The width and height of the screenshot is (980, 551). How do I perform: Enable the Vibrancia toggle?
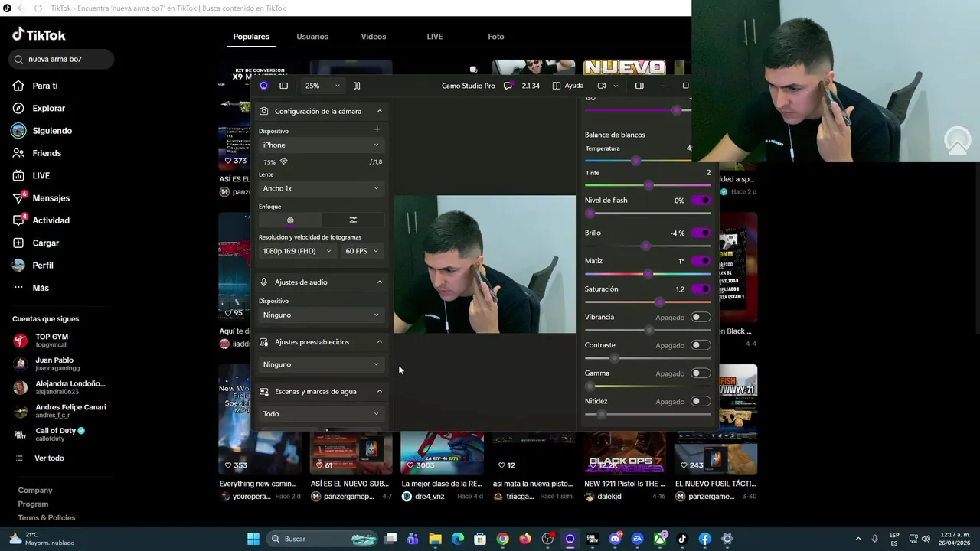point(701,317)
